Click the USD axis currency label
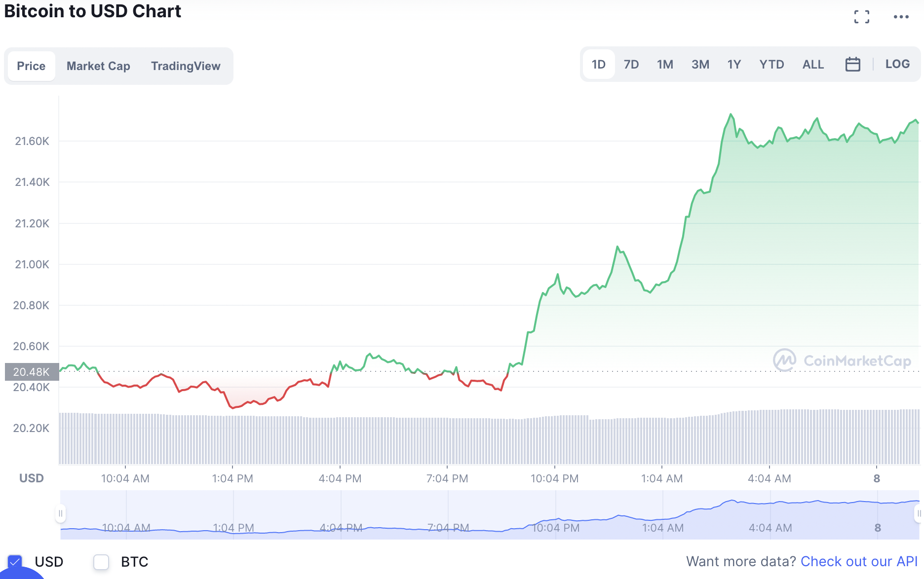This screenshot has height=579, width=924. coord(32,478)
